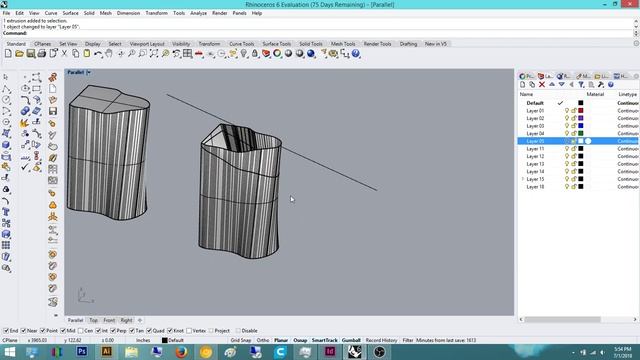Image resolution: width=640 pixels, height=360 pixels.
Task: Click the Layer 04 green color swatch
Action: click(580, 133)
